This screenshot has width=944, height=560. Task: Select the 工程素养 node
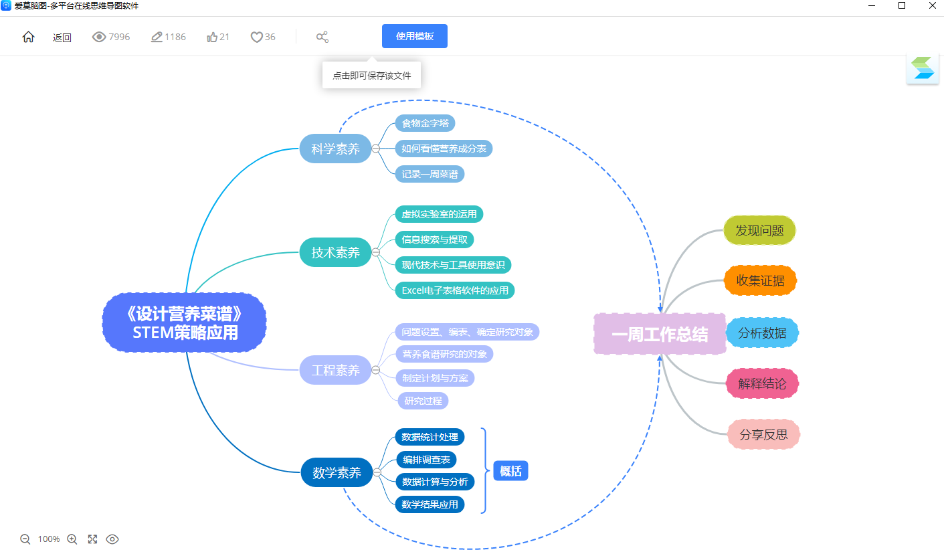[335, 370]
